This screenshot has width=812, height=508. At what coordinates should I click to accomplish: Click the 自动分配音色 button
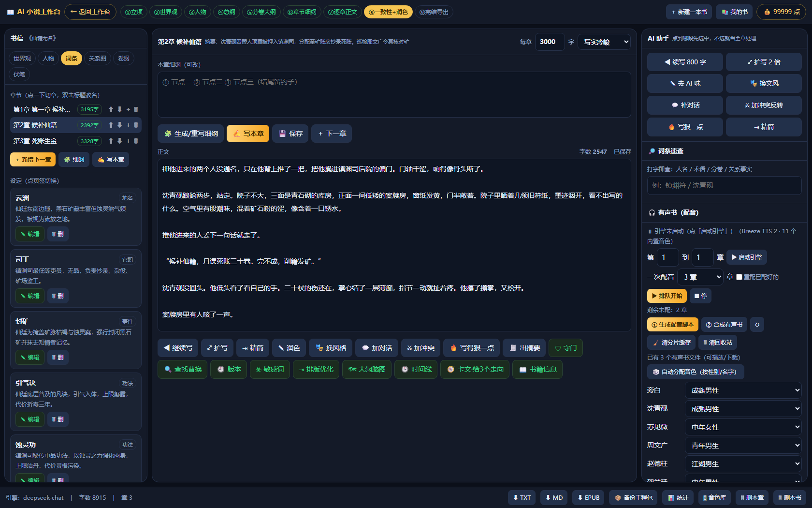695,372
